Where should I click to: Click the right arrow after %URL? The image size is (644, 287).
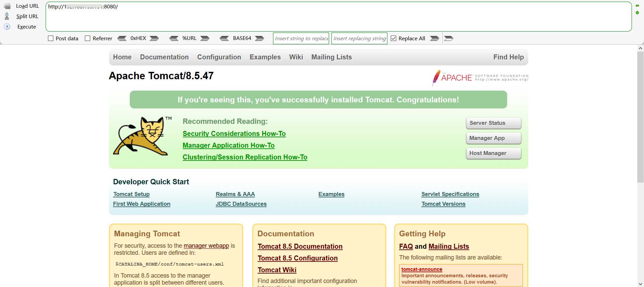tap(205, 38)
